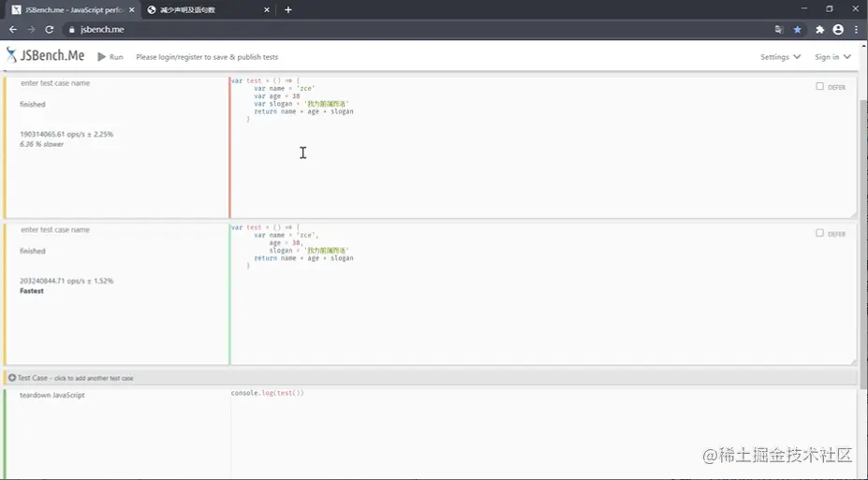Tick DEFER for the '6.36 % slower' test case

820,86
